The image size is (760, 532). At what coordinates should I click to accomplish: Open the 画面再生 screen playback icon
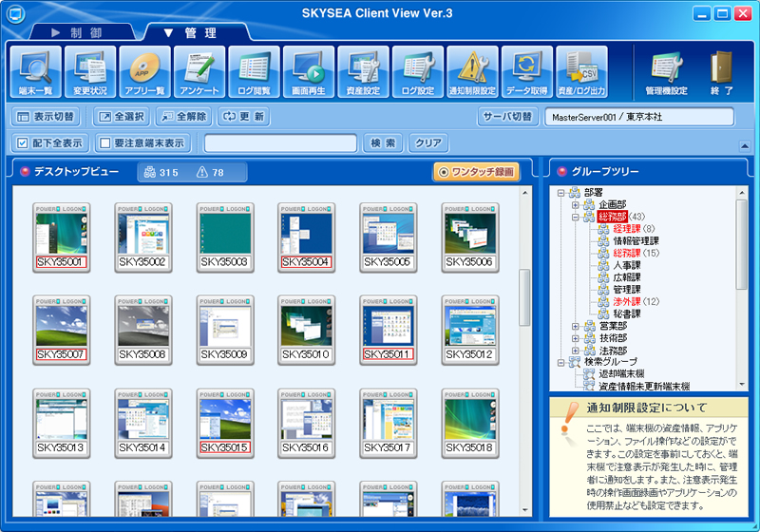pos(309,72)
